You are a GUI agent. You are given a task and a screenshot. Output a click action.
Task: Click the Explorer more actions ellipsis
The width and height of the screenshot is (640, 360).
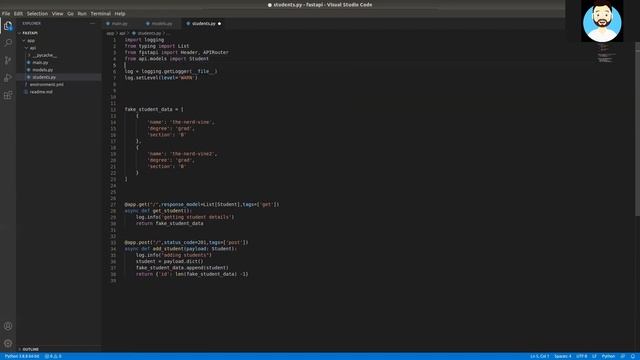pyautogui.click(x=92, y=24)
